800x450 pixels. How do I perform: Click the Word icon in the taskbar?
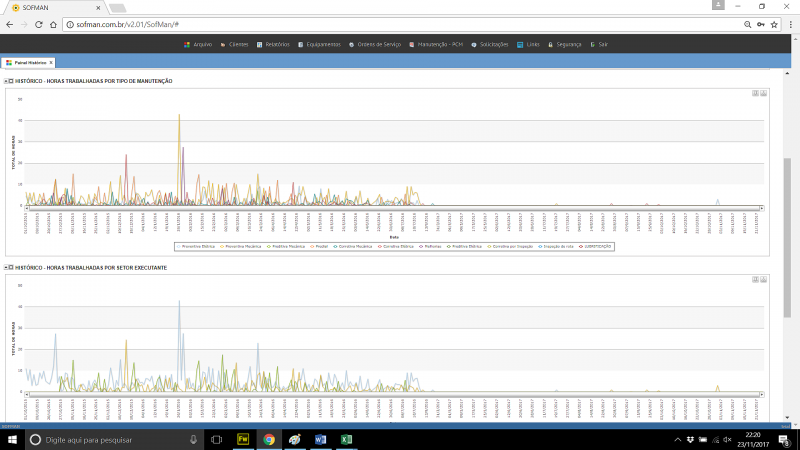[321, 439]
